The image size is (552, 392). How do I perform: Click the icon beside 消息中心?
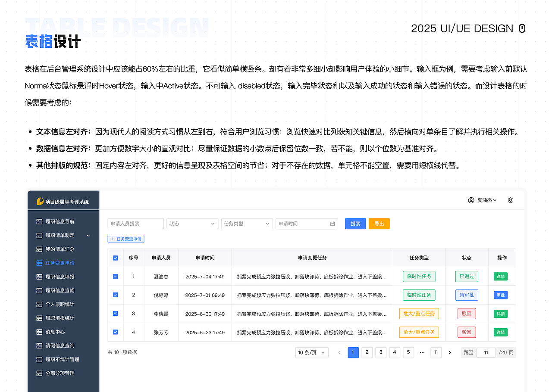pos(40,332)
